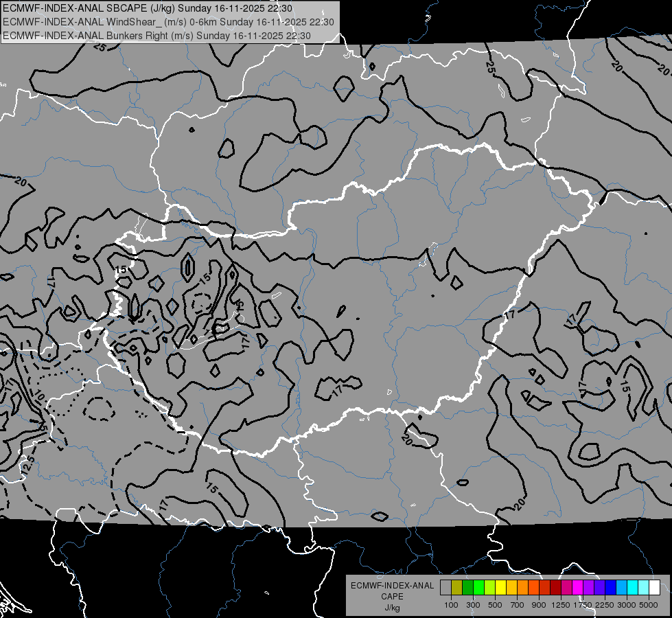
Task: Click the J/kg unit label in legend
Action: click(x=392, y=608)
